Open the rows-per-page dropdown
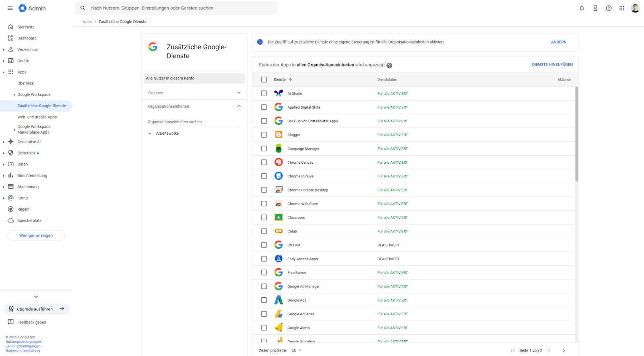 pos(297,350)
